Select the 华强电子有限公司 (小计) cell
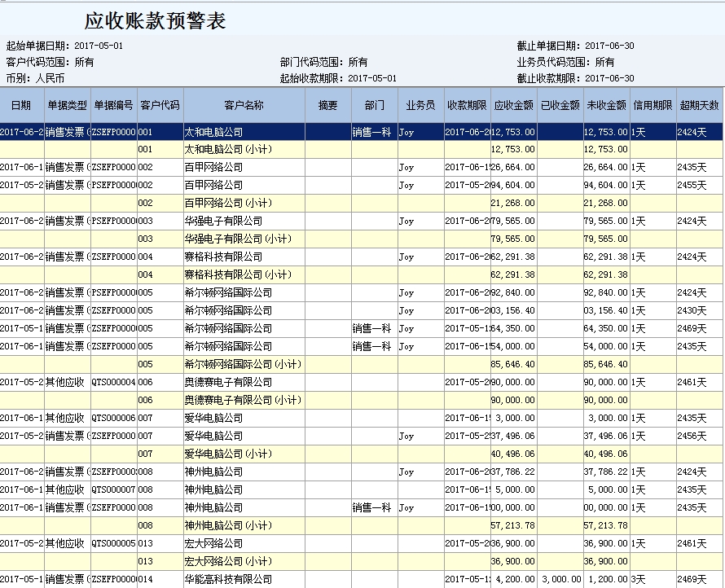Screen dimensions: 725x588 [x=244, y=239]
